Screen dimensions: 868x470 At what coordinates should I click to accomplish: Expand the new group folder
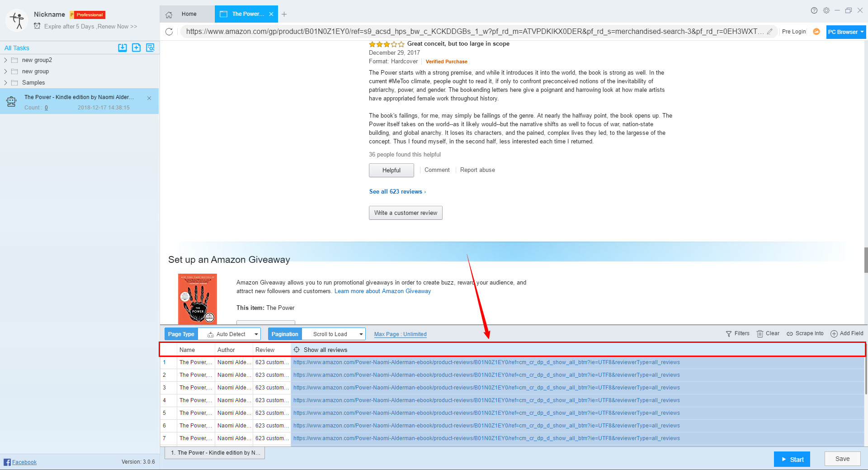click(x=5, y=71)
